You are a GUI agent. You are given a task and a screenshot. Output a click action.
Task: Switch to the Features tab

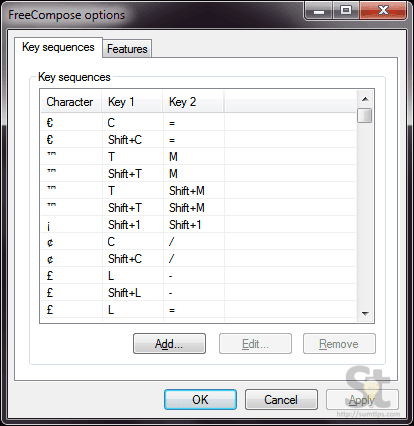click(x=127, y=49)
